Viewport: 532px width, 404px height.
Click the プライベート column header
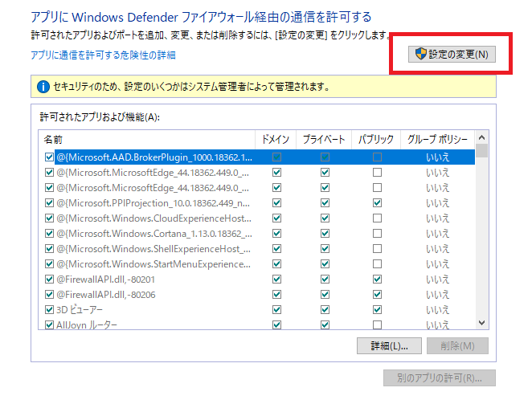(324, 140)
